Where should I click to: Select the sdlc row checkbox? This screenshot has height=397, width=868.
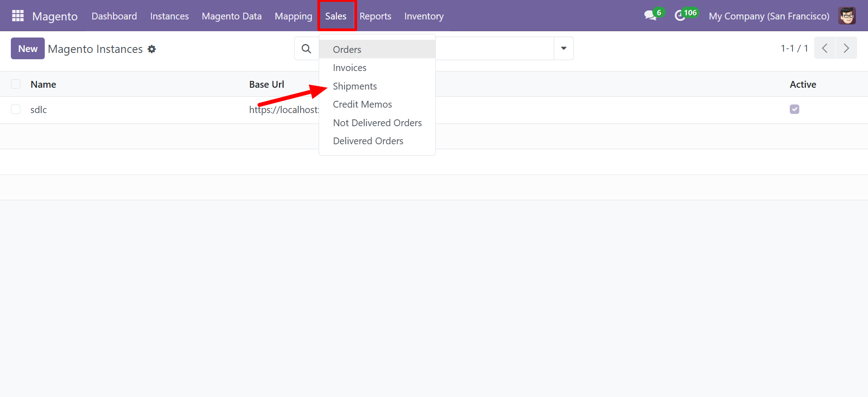pyautogui.click(x=16, y=109)
